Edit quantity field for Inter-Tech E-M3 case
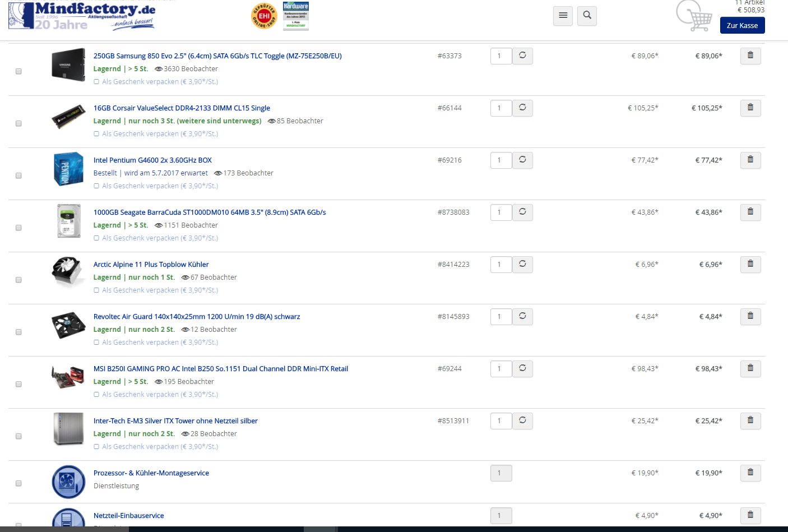This screenshot has width=788, height=532. 500,420
